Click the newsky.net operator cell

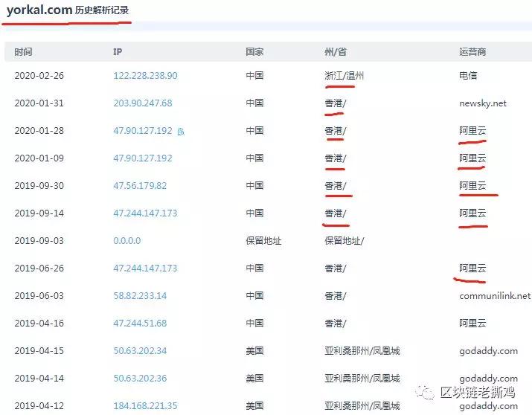click(482, 103)
